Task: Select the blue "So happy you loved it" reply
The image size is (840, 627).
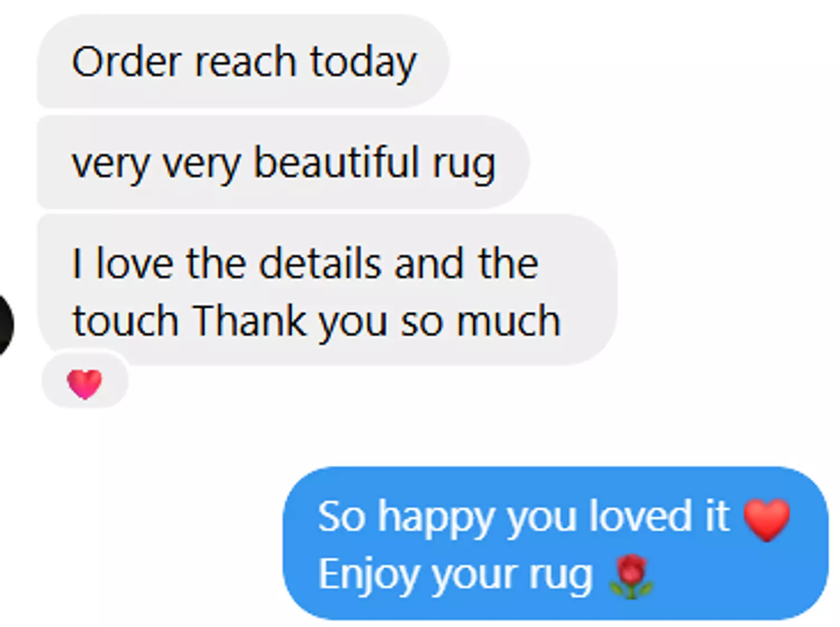Action: click(x=556, y=544)
